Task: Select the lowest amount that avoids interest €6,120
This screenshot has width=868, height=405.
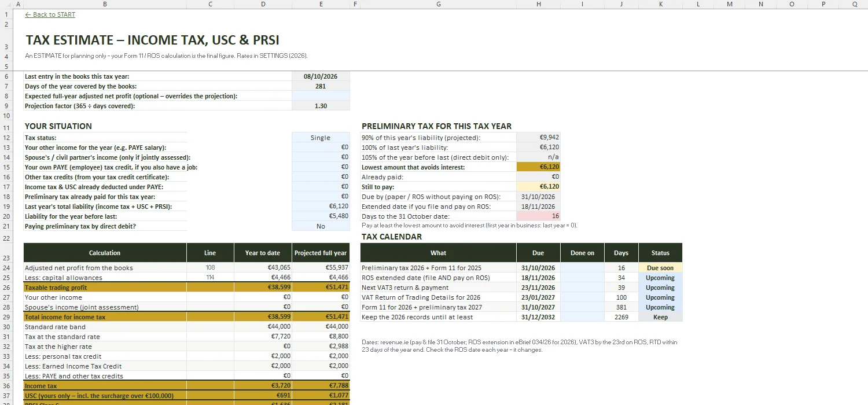Action: coord(538,167)
